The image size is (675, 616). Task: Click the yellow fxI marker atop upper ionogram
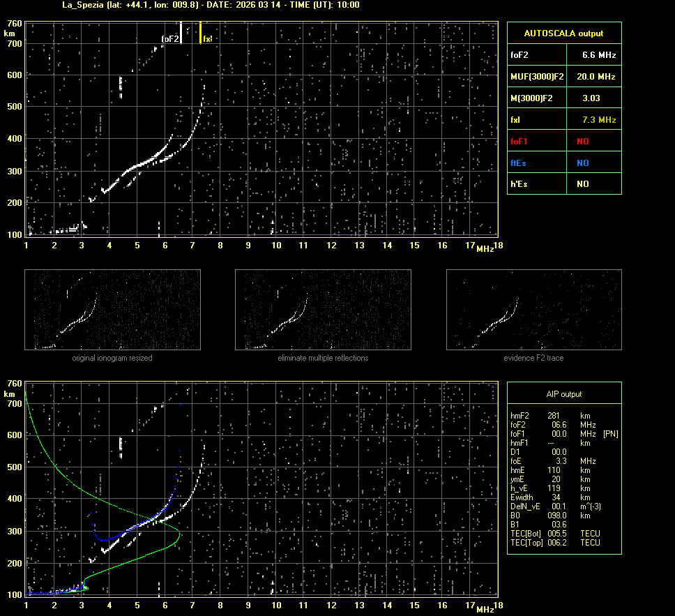pyautogui.click(x=201, y=32)
